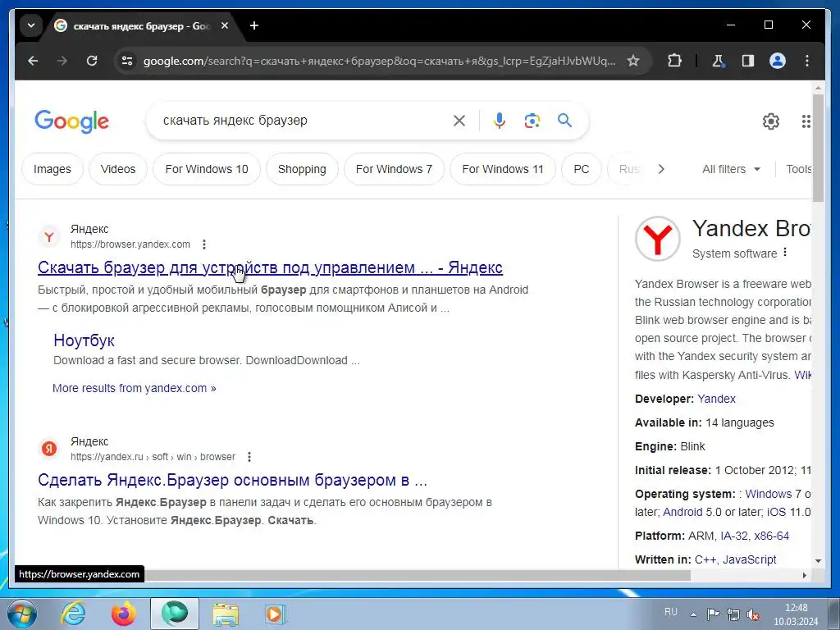This screenshot has width=840, height=630.
Task: Open the x86-64 platform link
Action: pyautogui.click(x=771, y=536)
